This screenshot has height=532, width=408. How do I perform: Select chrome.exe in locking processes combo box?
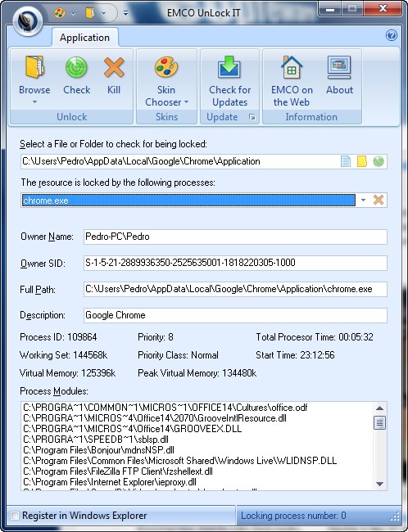[188, 201]
